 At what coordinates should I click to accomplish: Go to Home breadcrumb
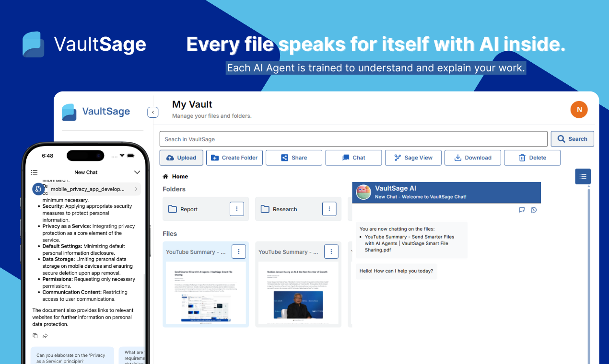click(180, 176)
